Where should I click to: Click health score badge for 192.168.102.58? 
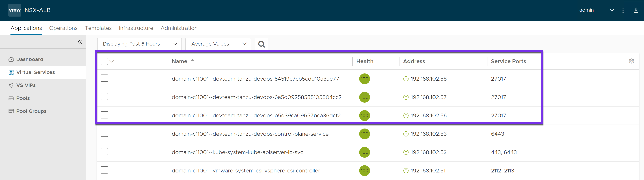click(x=364, y=79)
